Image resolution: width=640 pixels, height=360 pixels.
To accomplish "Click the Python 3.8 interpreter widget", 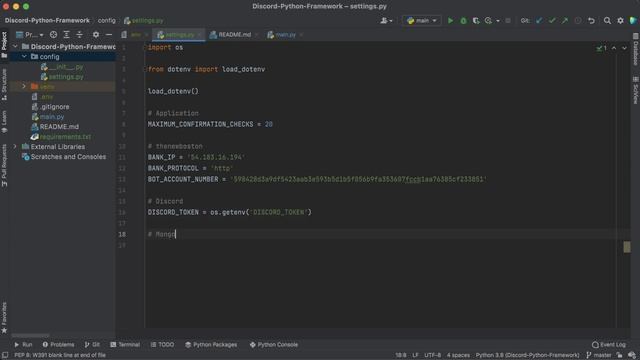I will [527, 355].
